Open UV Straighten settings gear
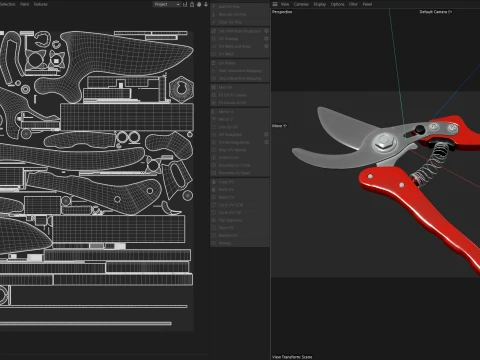This screenshot has width=480, height=360. [266, 134]
